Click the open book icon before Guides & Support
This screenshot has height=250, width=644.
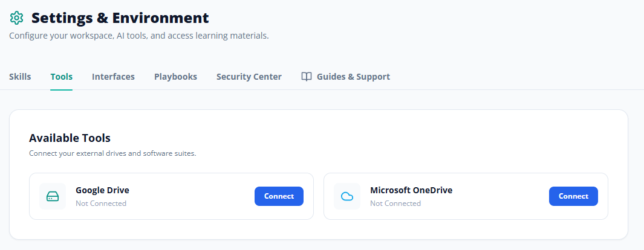pos(307,77)
